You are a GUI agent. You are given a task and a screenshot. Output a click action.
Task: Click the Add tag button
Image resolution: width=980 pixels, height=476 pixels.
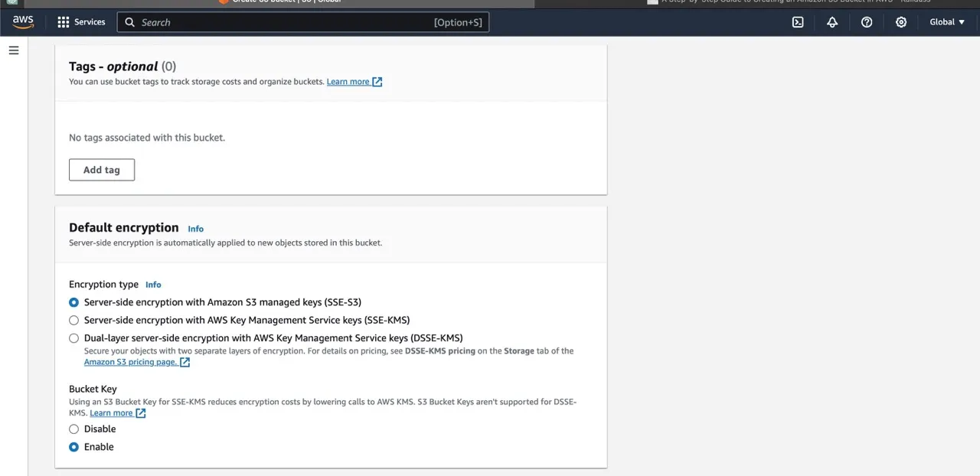pos(102,170)
